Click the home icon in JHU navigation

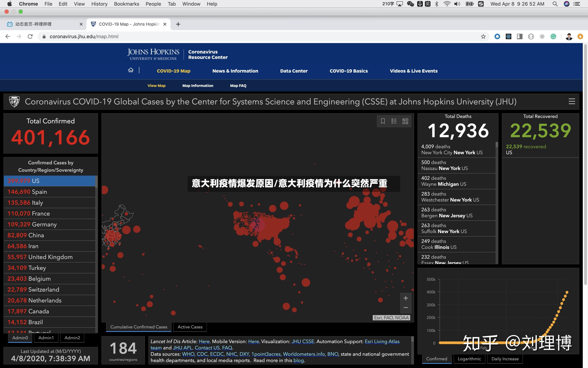131,70
